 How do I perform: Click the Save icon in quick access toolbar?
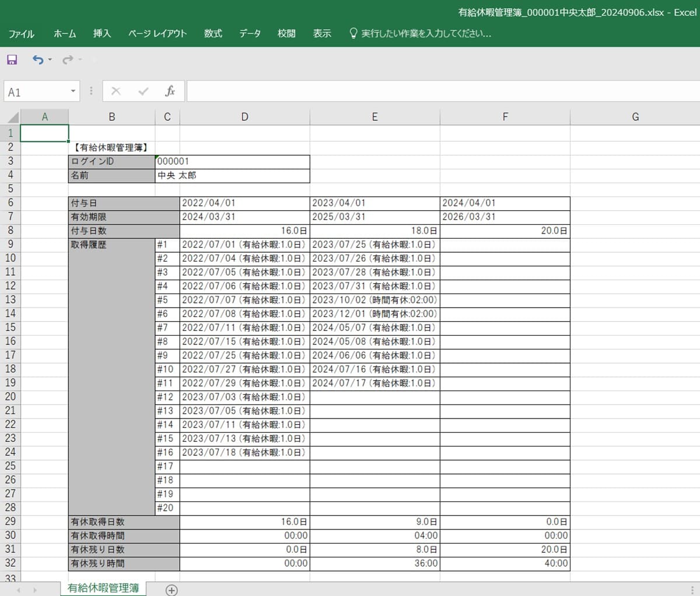pyautogui.click(x=12, y=60)
